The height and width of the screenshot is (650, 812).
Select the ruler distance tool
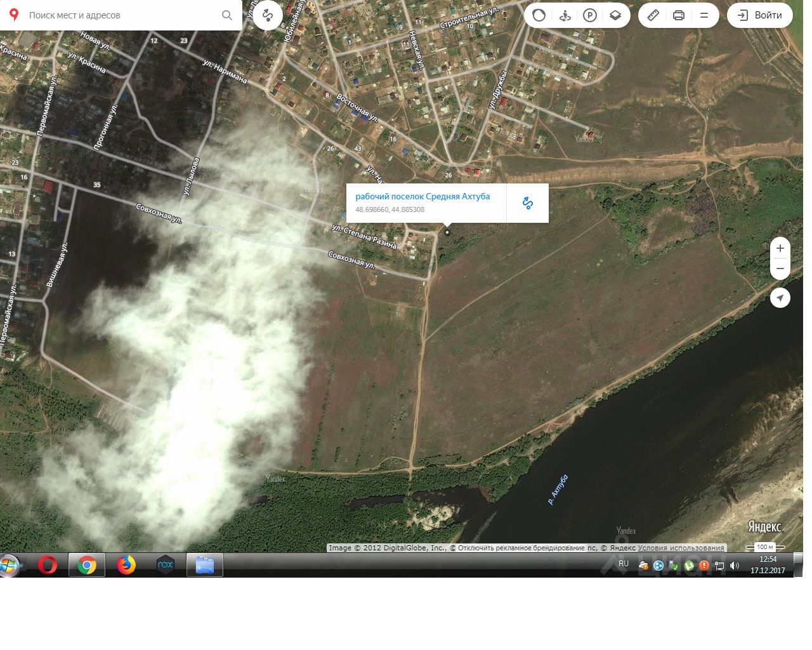click(x=653, y=15)
